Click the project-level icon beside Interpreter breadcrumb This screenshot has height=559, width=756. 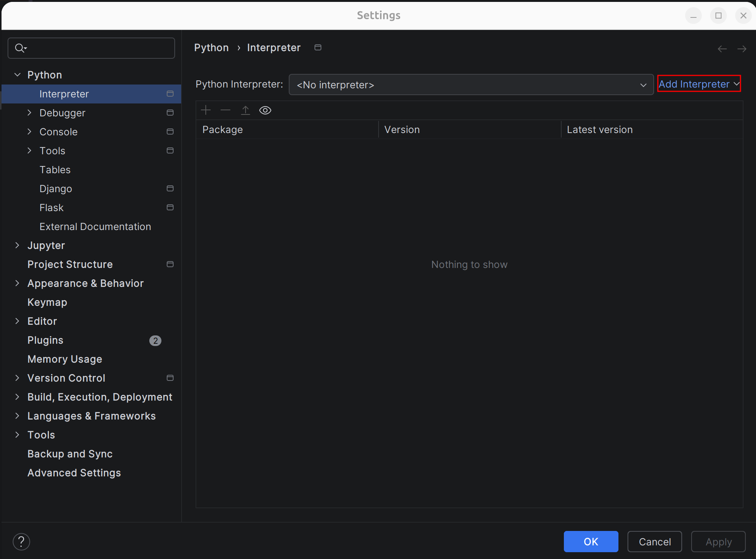click(x=318, y=47)
